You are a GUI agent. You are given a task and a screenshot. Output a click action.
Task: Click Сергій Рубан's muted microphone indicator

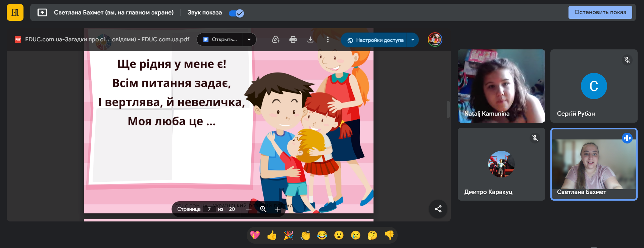627,60
